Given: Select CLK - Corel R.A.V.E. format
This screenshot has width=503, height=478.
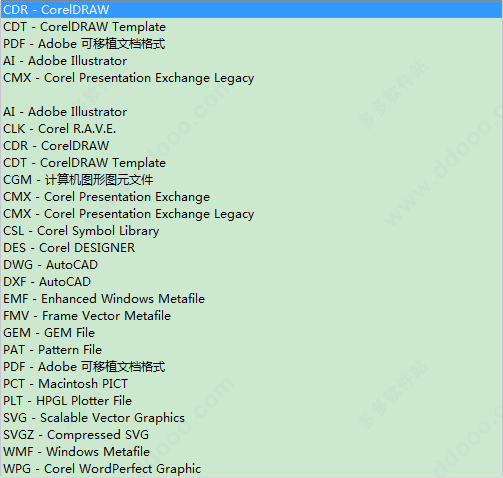Looking at the screenshot, I should 251,129.
